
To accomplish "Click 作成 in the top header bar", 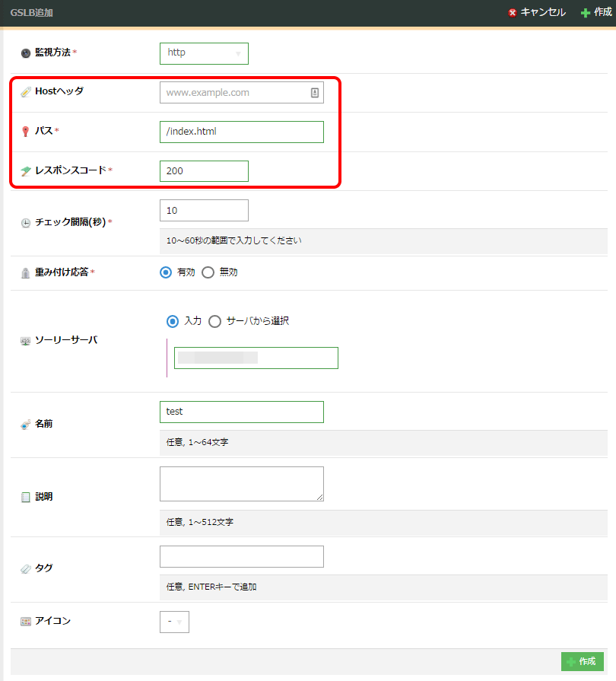I will tap(596, 12).
